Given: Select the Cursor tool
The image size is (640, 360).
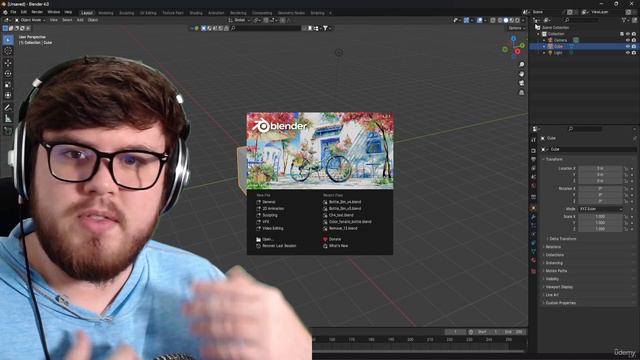Looking at the screenshot, I should tap(8, 51).
